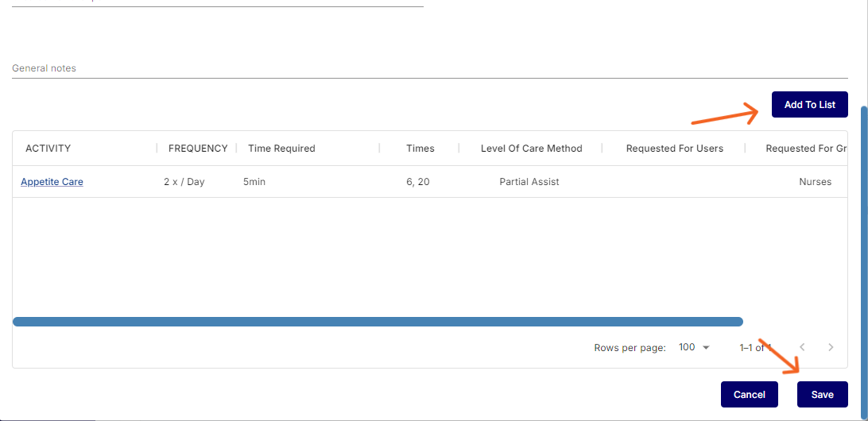Click the Requested For Users column header

click(x=674, y=149)
